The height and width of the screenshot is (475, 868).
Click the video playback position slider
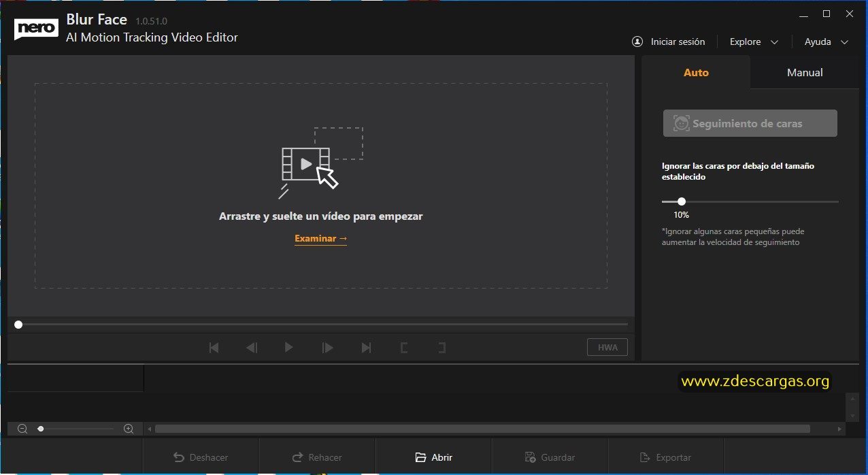click(x=321, y=325)
